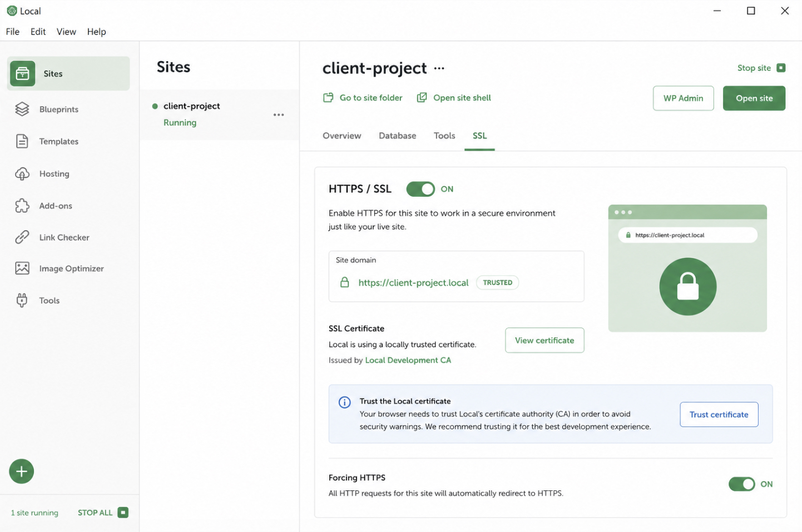Open the Image Optimizer icon
This screenshot has height=532, width=802.
pos(22,269)
